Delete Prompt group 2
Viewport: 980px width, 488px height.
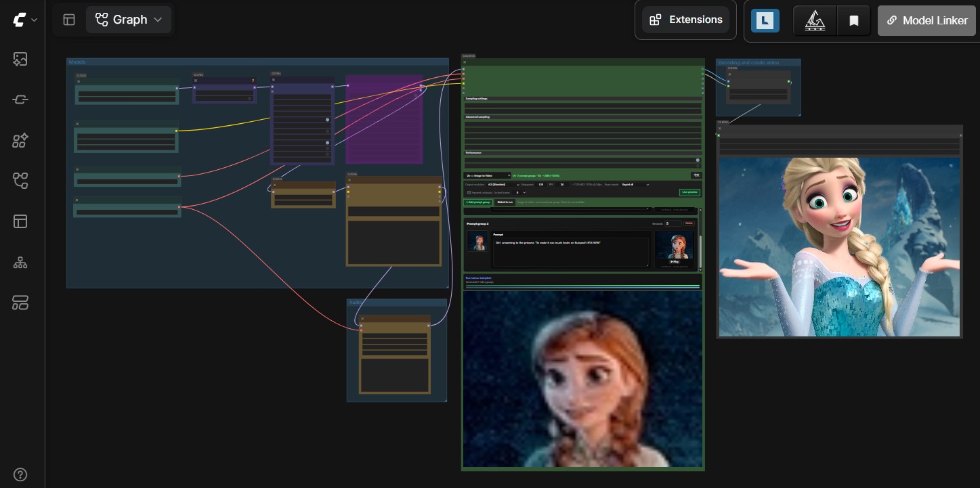[x=689, y=223]
